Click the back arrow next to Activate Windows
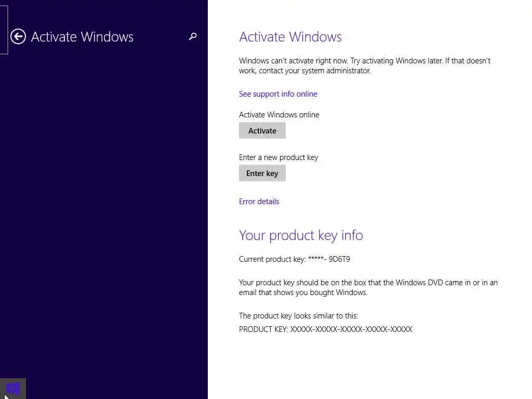532x399 pixels. point(18,36)
